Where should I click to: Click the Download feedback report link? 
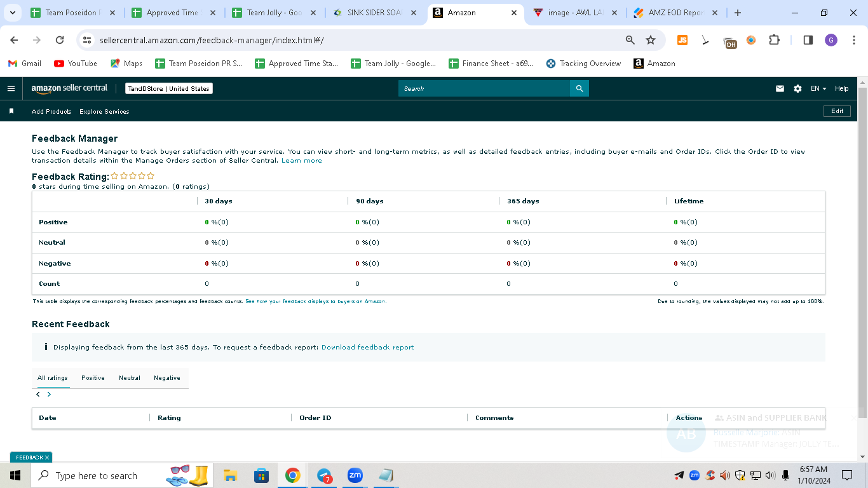367,348
